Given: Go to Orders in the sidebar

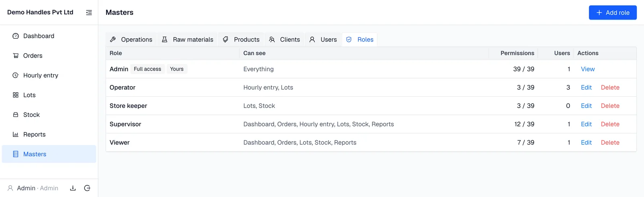Looking at the screenshot, I should click(49, 56).
